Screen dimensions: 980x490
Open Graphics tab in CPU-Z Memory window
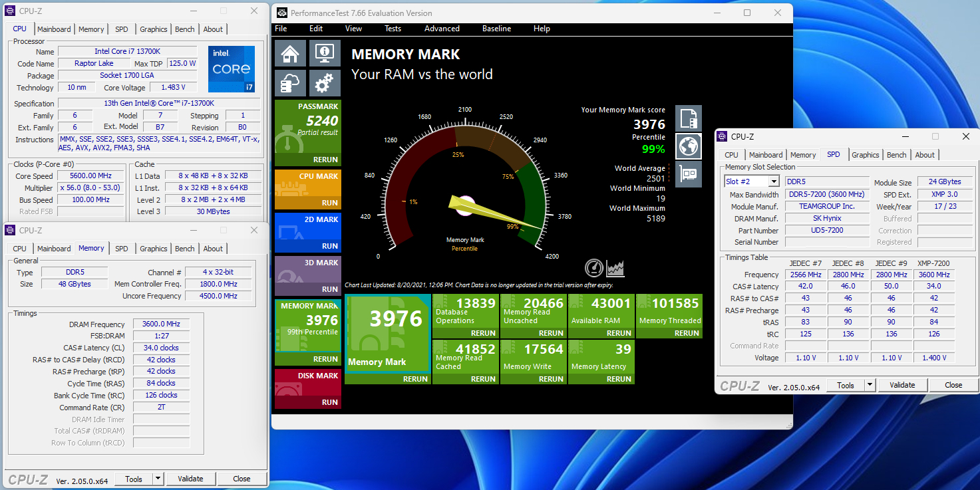point(154,249)
